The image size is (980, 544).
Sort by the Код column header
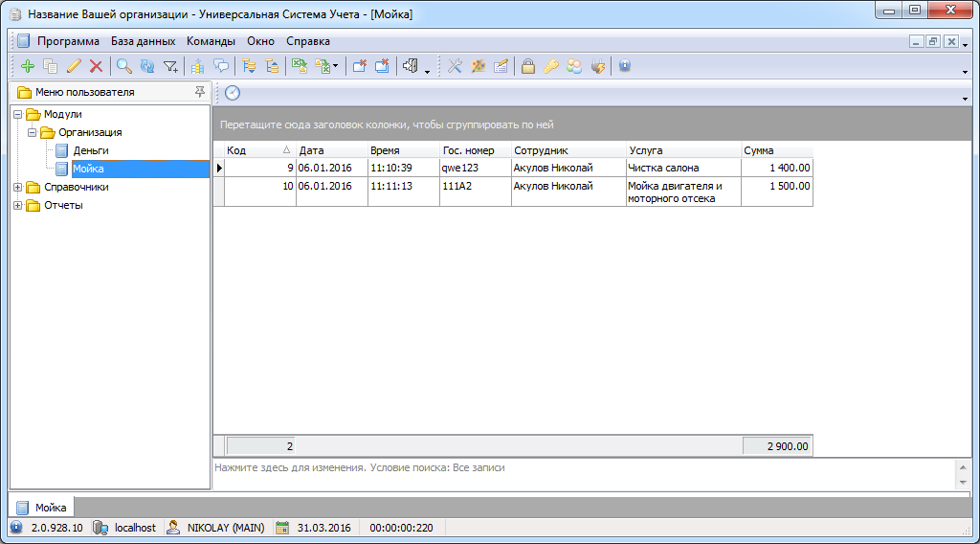click(x=260, y=150)
